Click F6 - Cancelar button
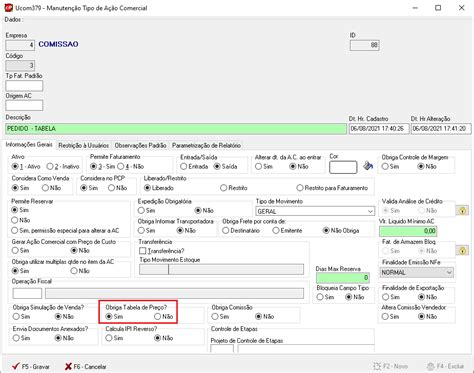 pyautogui.click(x=86, y=366)
